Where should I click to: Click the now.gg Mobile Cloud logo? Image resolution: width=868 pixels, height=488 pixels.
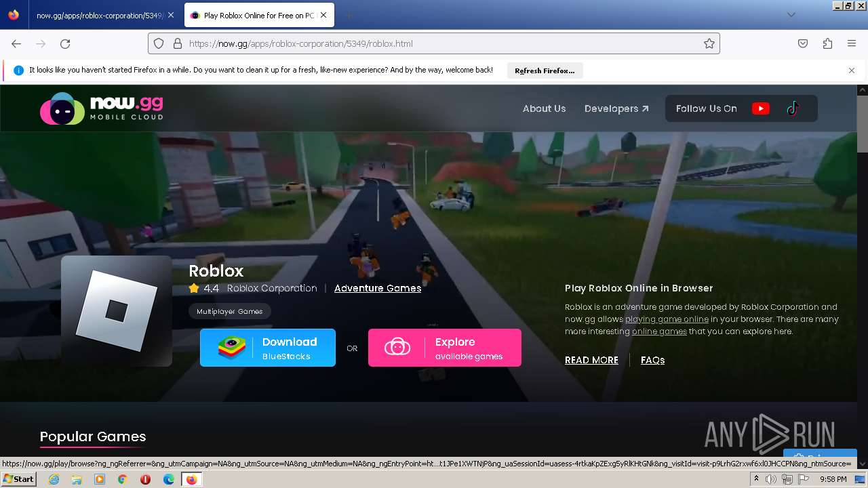click(102, 108)
